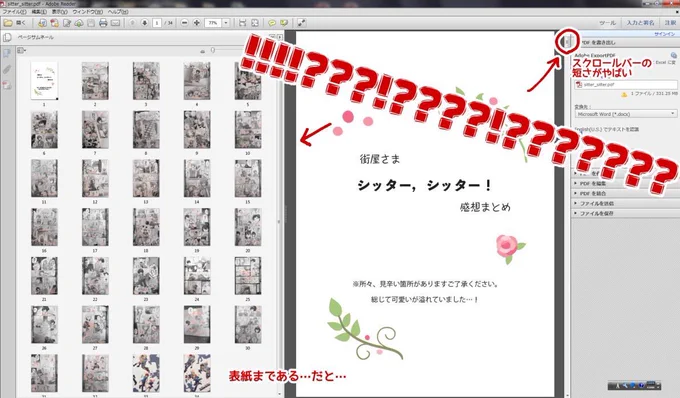Select page 26 thumbnail
Screen dimensions: 680x398
click(44, 324)
